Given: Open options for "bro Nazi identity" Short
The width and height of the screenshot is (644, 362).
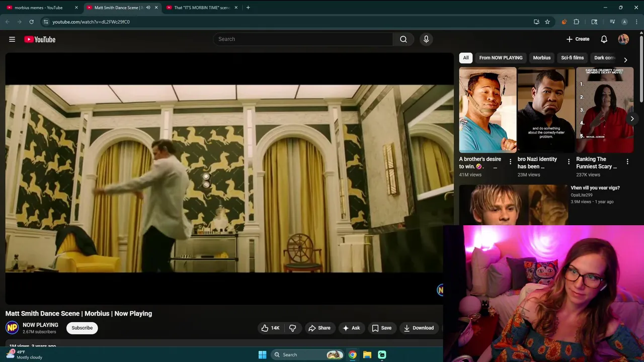Looking at the screenshot, I should 569,162.
